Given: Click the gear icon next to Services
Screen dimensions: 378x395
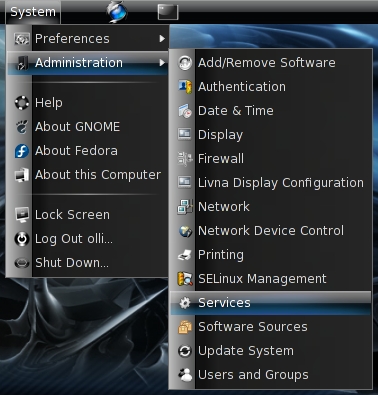Looking at the screenshot, I should click(x=185, y=303).
